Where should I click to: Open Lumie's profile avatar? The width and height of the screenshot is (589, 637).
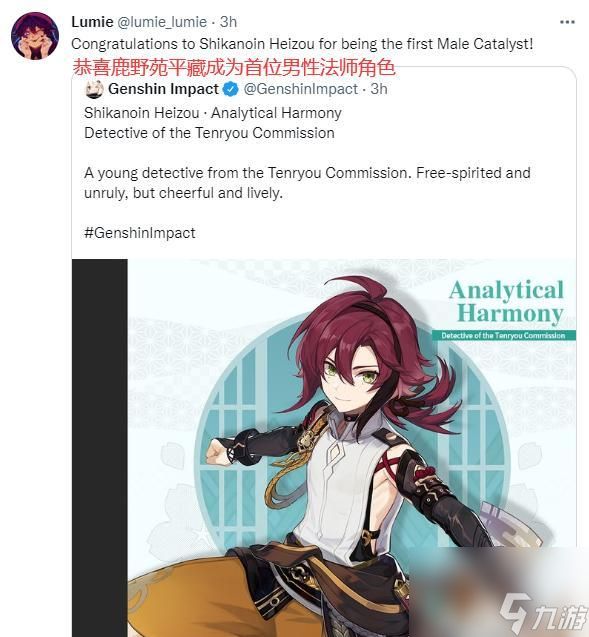(x=35, y=36)
